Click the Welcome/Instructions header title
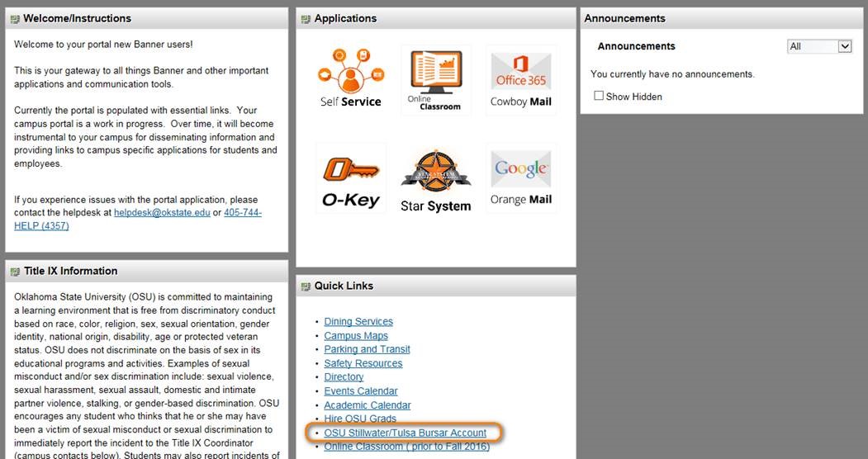868x459 pixels. 78,18
